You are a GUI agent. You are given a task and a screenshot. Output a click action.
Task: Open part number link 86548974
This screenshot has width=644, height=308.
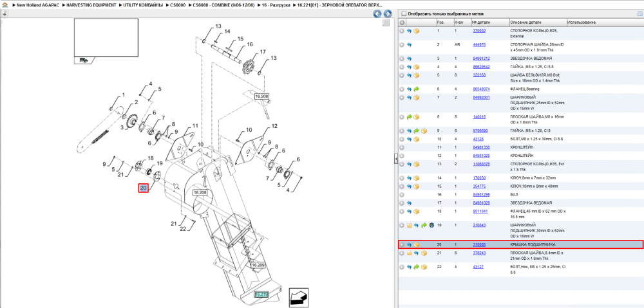tap(481, 89)
